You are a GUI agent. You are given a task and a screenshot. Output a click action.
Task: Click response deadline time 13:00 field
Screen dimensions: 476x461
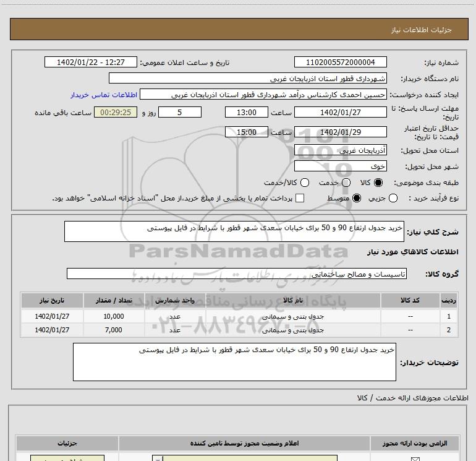coord(247,112)
